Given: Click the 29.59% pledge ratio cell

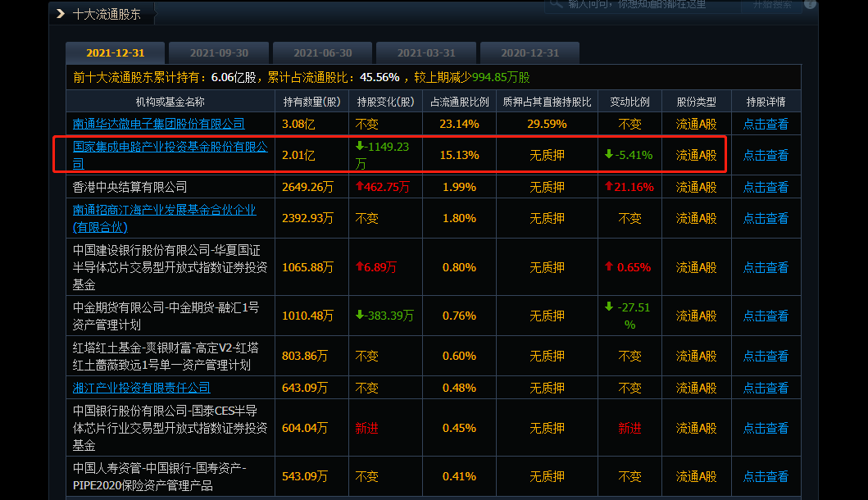Looking at the screenshot, I should 547,124.
